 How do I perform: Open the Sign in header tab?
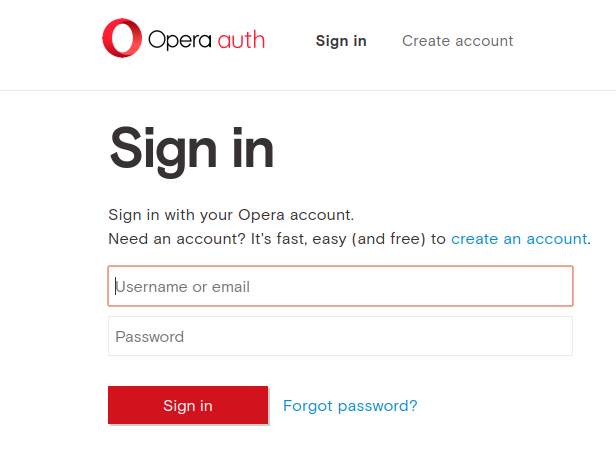click(x=341, y=41)
